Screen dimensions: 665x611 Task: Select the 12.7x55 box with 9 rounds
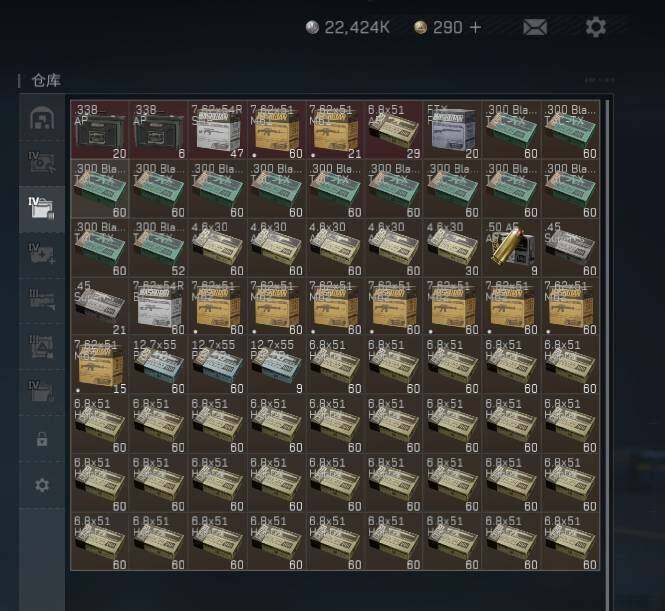[276, 365]
